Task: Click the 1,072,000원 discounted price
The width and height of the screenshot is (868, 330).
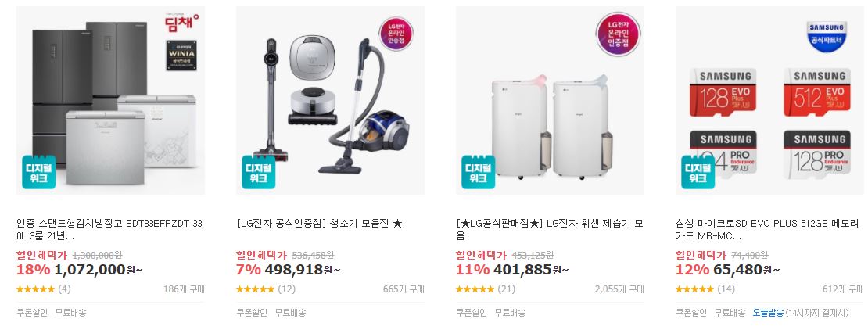Action: pos(99,270)
